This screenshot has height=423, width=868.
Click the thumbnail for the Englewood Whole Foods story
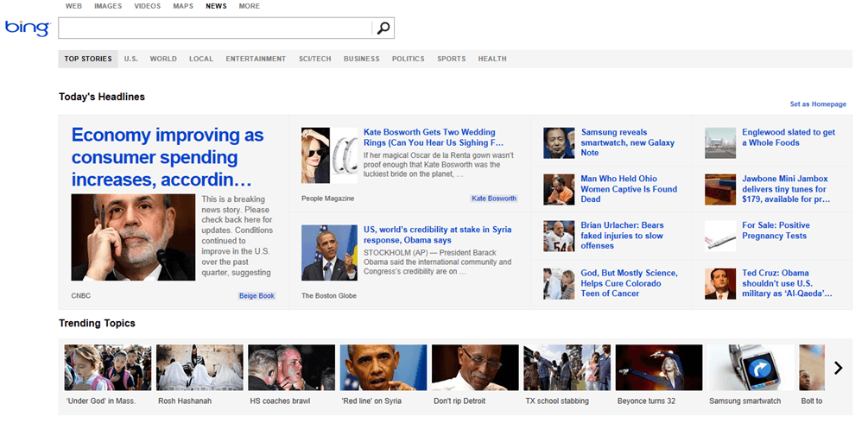(x=720, y=142)
